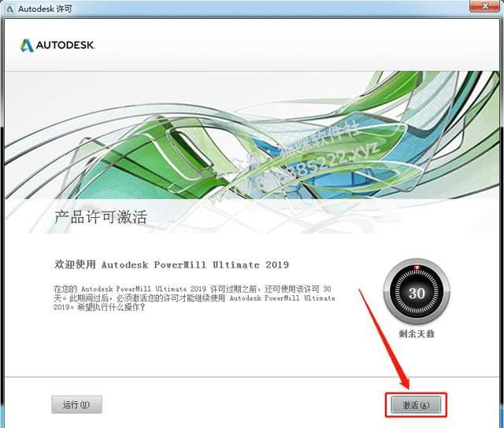The image size is (504, 428).
Task: Click the 剩余天数 label under the dial
Action: point(417,334)
